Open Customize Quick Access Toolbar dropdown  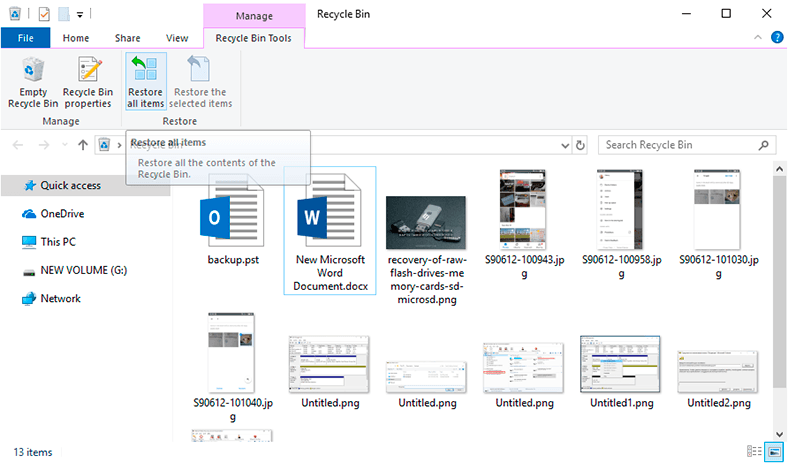(x=79, y=15)
